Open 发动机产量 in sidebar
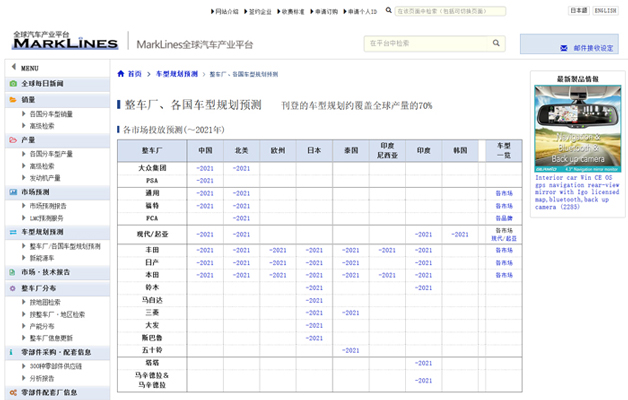Screen dimensions: 628x400 pos(45,178)
